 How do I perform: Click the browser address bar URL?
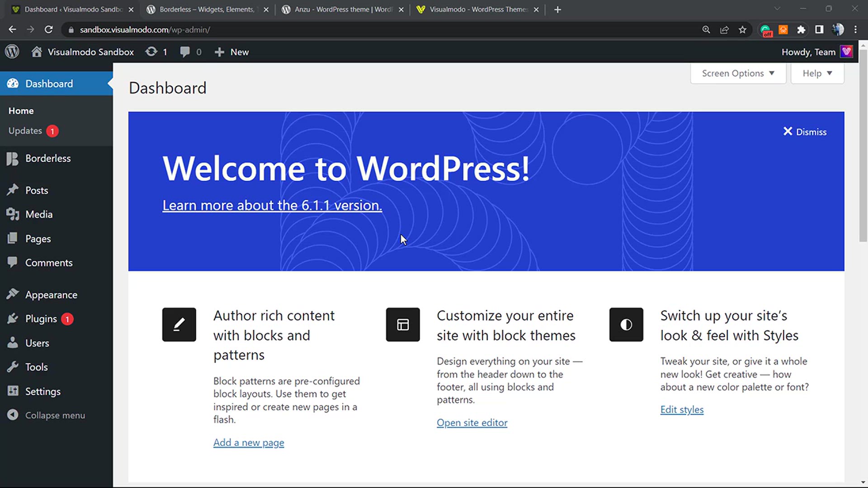[145, 30]
